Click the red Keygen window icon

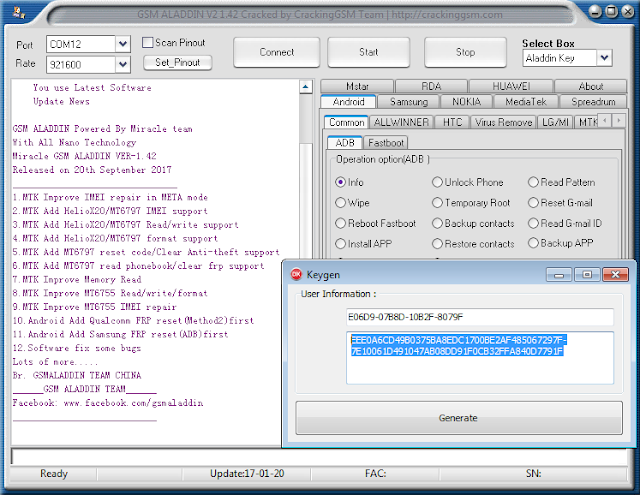coord(296,274)
